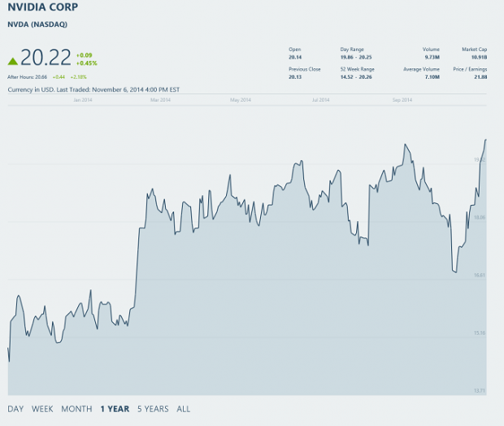This screenshot has height=426, width=504.
Task: Click the Previous Close value 20.13
Action: (295, 77)
